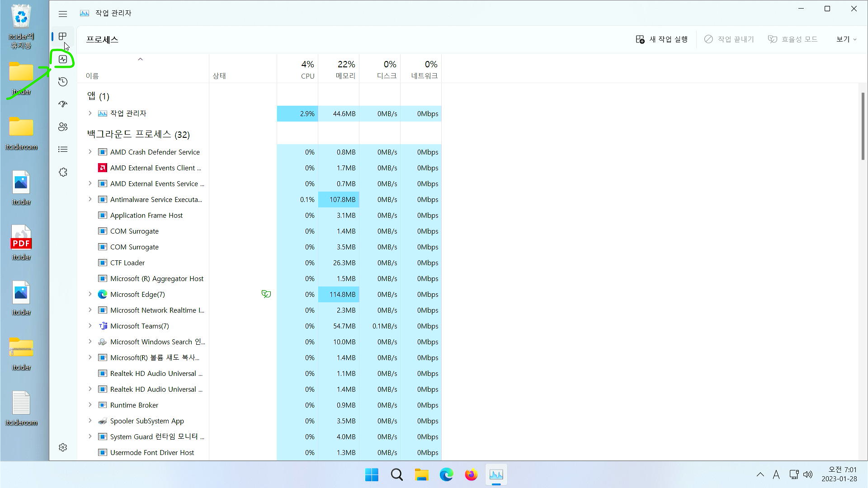Switch to the Users tab icon
Viewport: 868px width, 488px height.
(x=63, y=127)
